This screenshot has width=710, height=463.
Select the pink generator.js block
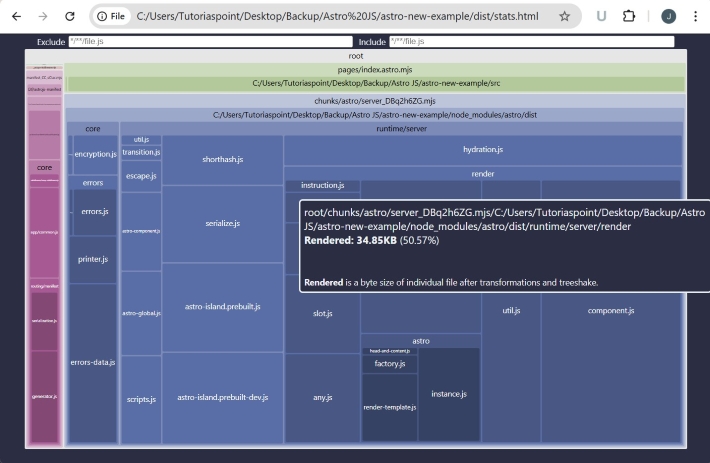click(44, 397)
